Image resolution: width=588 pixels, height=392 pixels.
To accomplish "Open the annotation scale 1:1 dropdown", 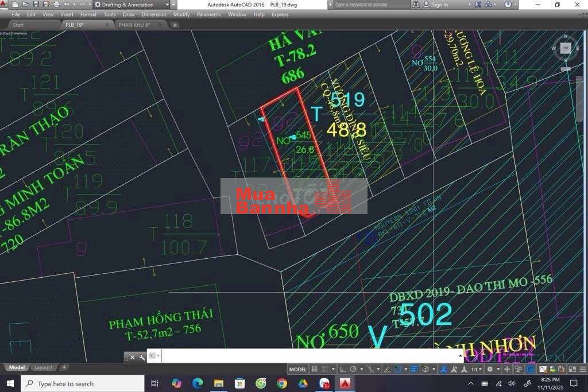I will 477,369.
